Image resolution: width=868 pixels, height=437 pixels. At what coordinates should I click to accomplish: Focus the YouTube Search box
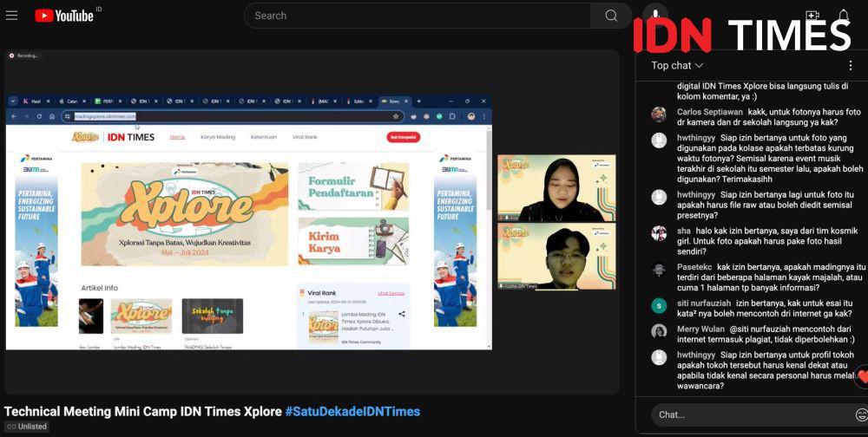click(417, 16)
